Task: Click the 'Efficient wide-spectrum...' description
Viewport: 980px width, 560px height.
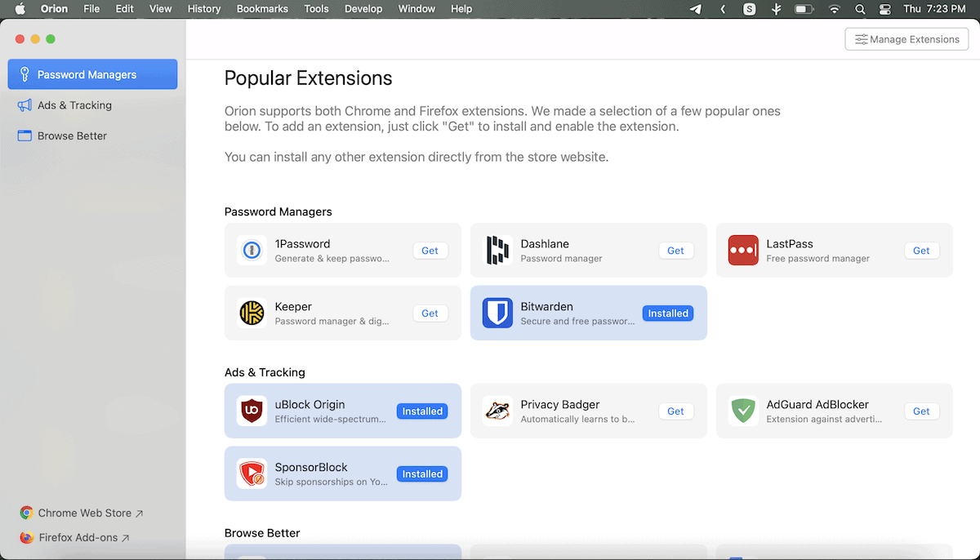Action: (x=330, y=420)
